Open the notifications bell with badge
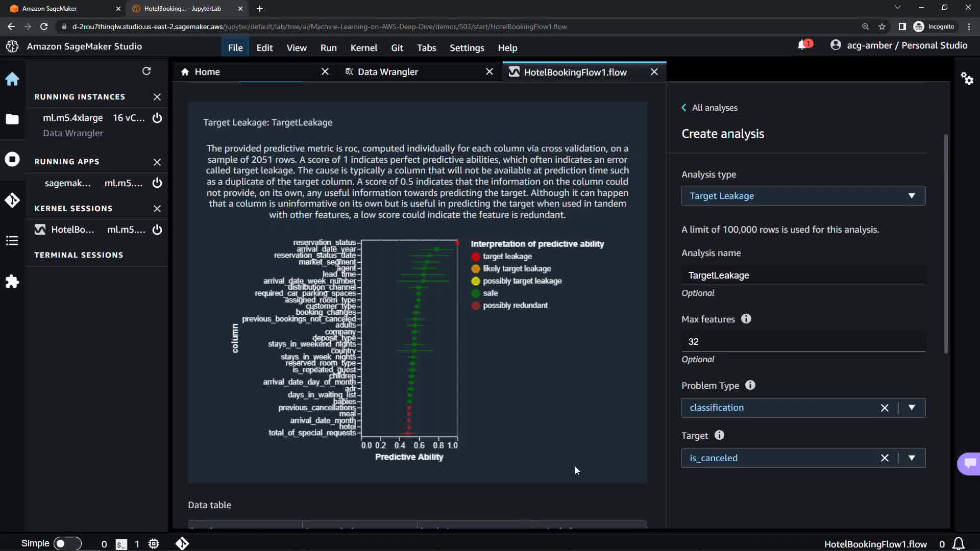The height and width of the screenshot is (551, 980). [803, 45]
